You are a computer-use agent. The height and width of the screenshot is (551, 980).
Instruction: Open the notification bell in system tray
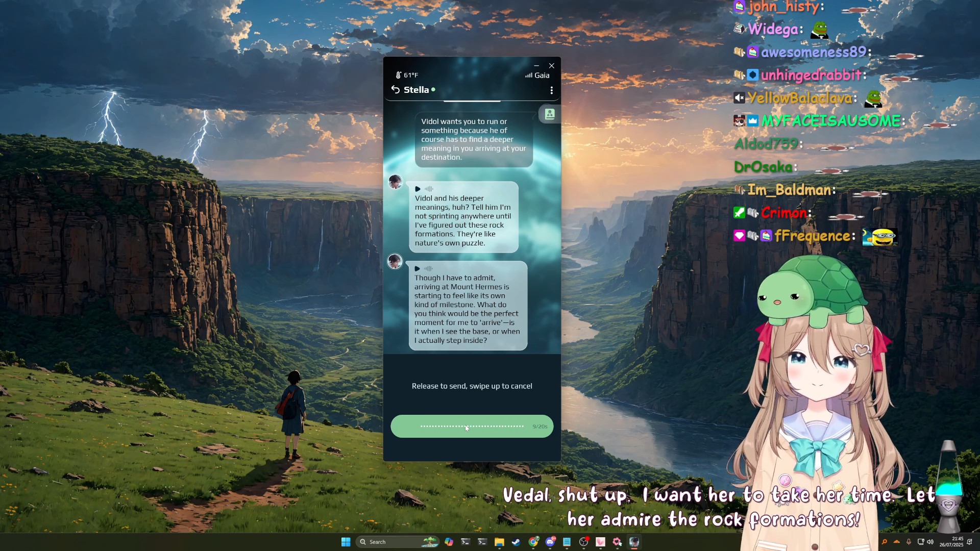969,542
